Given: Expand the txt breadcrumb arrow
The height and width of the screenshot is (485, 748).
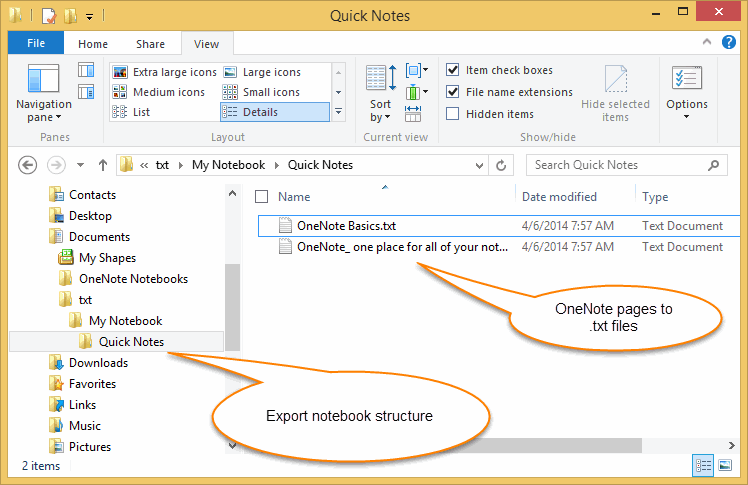Looking at the screenshot, I should pos(181,165).
